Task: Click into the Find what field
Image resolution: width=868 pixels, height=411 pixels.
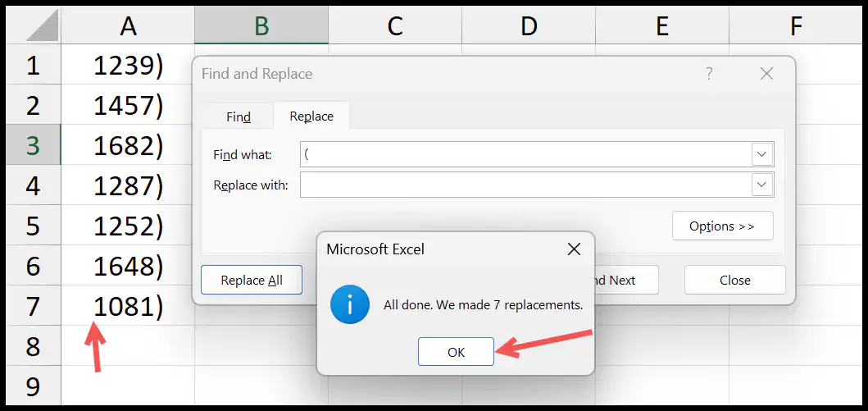Action: coord(526,154)
